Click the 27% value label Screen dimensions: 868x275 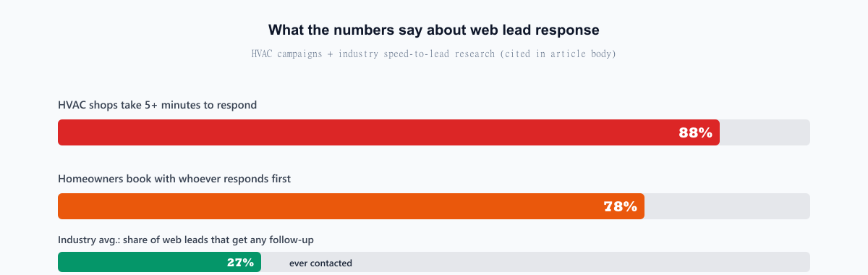pos(240,263)
